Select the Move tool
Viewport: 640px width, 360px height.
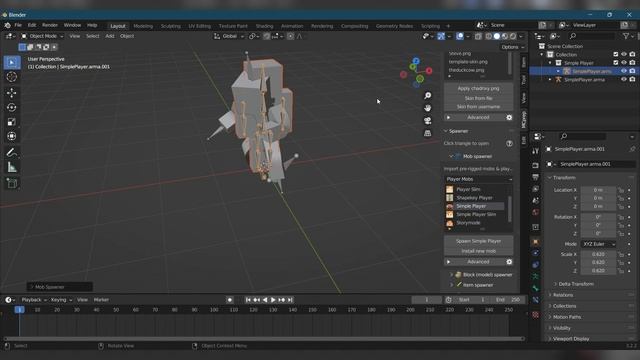tap(12, 93)
